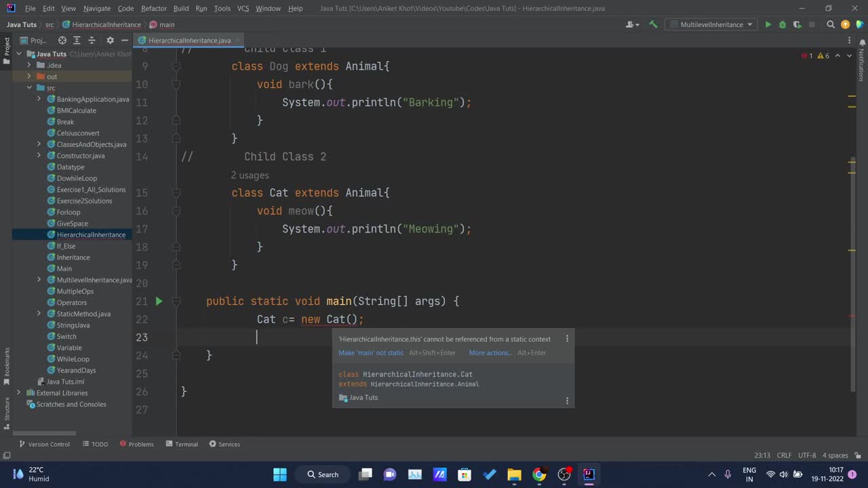Open the Notifications side panel
The width and height of the screenshot is (868, 488).
click(861, 62)
